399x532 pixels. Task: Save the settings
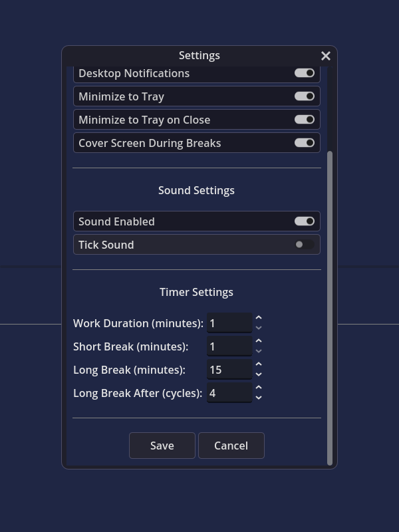tap(162, 446)
